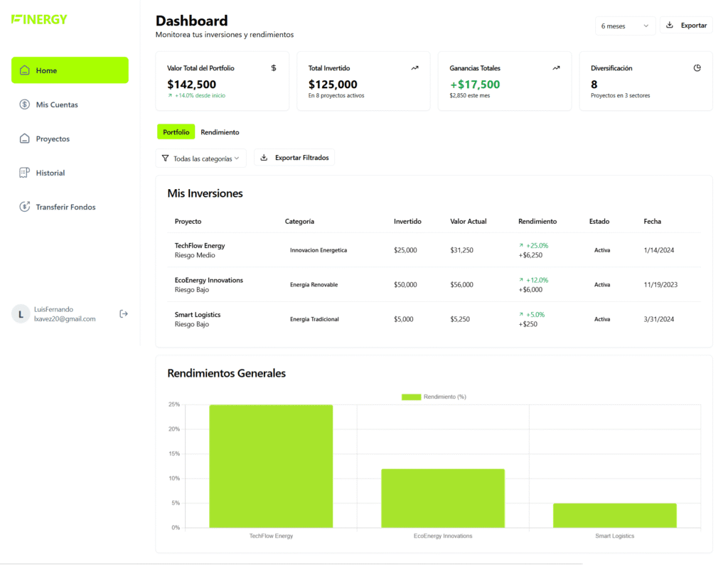728x565 pixels.
Task: Click the user avatar with letter L
Action: point(21,314)
